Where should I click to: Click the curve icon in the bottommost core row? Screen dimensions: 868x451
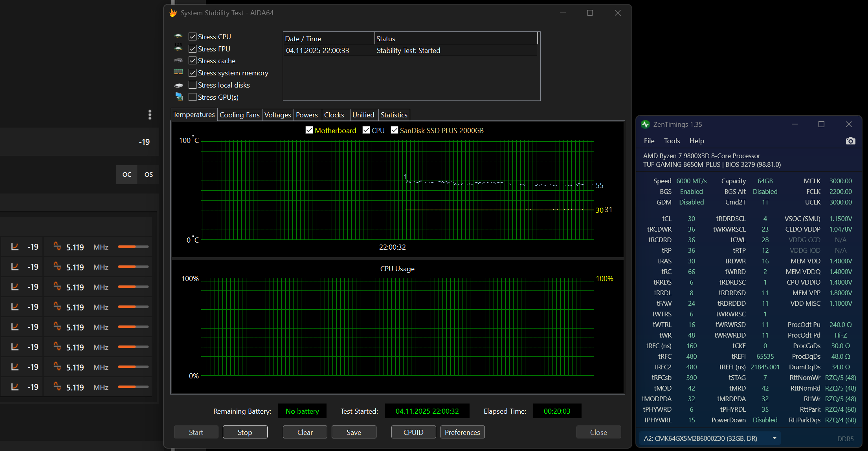(x=15, y=387)
